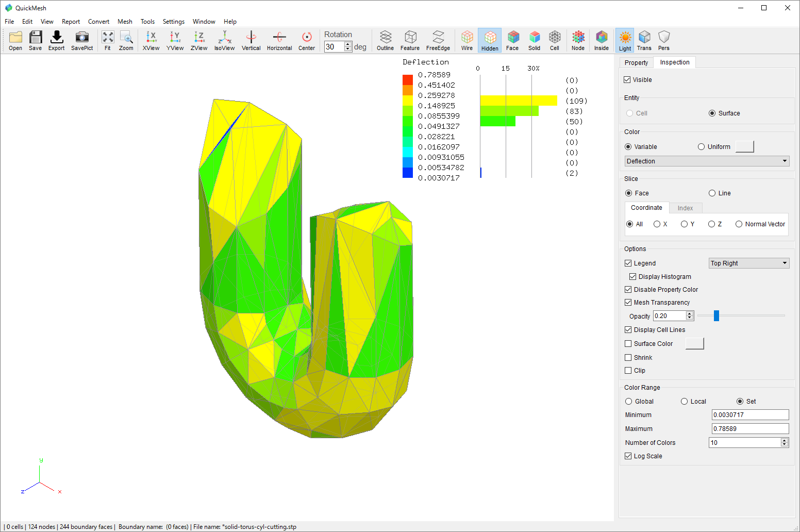Toggle the Log Scale checkbox
The width and height of the screenshot is (800, 532).
628,456
